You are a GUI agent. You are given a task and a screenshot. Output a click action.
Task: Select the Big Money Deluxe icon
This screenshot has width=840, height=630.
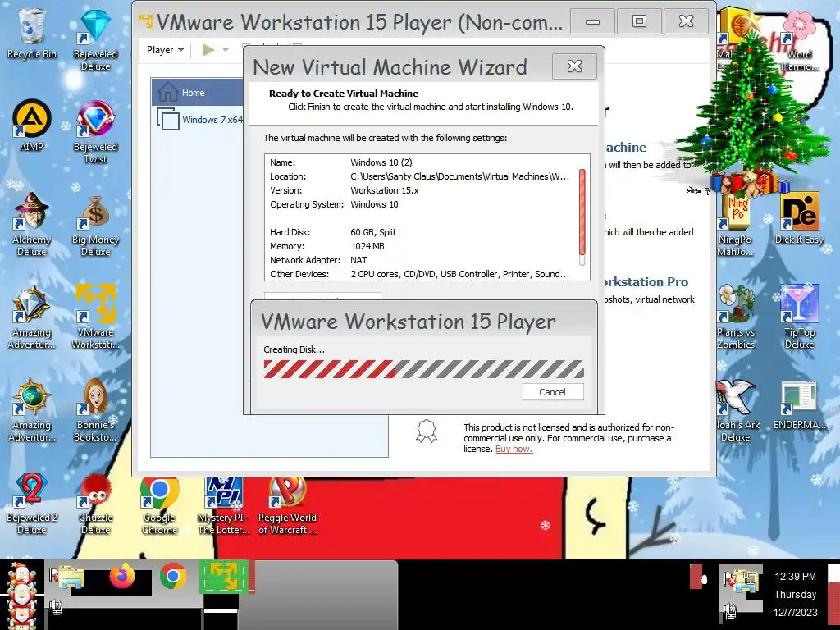(x=95, y=225)
